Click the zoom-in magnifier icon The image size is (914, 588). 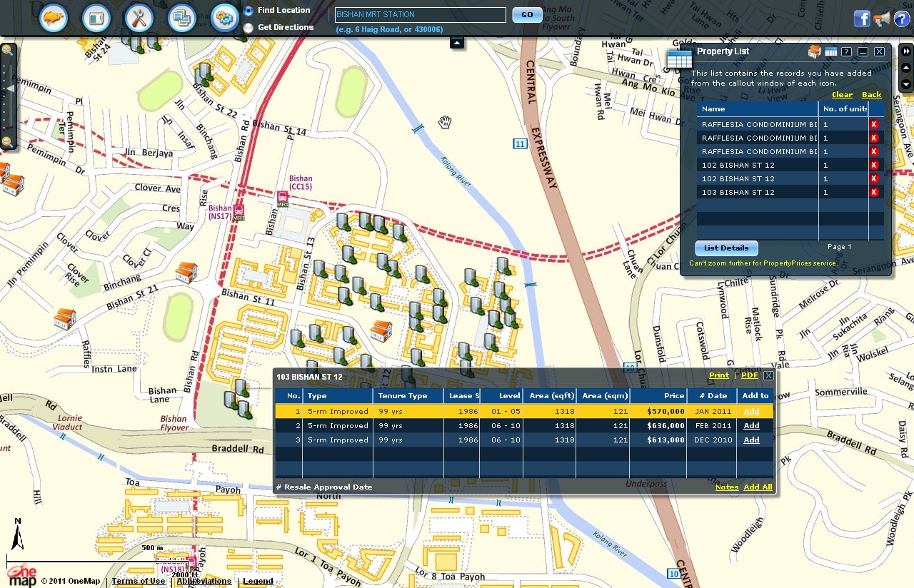(x=7, y=50)
